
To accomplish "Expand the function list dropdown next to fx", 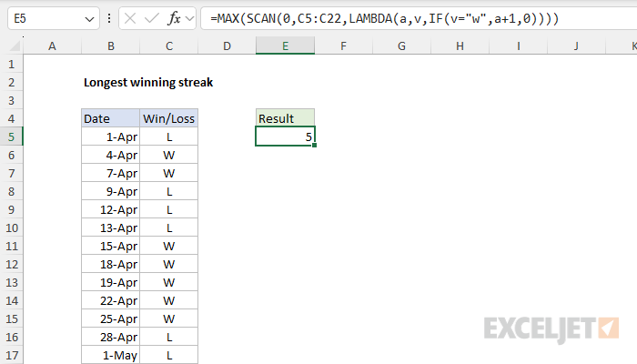I will pyautogui.click(x=189, y=18).
